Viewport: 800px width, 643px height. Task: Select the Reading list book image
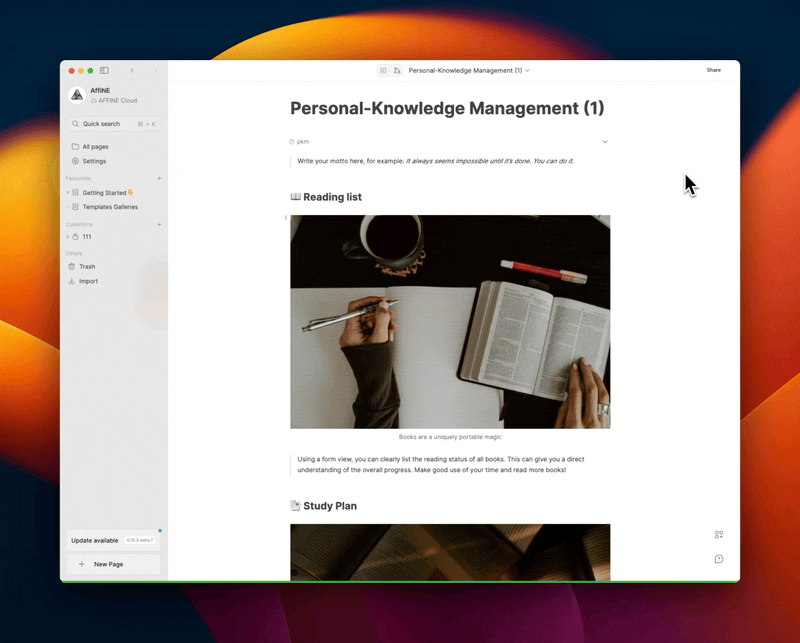[450, 322]
